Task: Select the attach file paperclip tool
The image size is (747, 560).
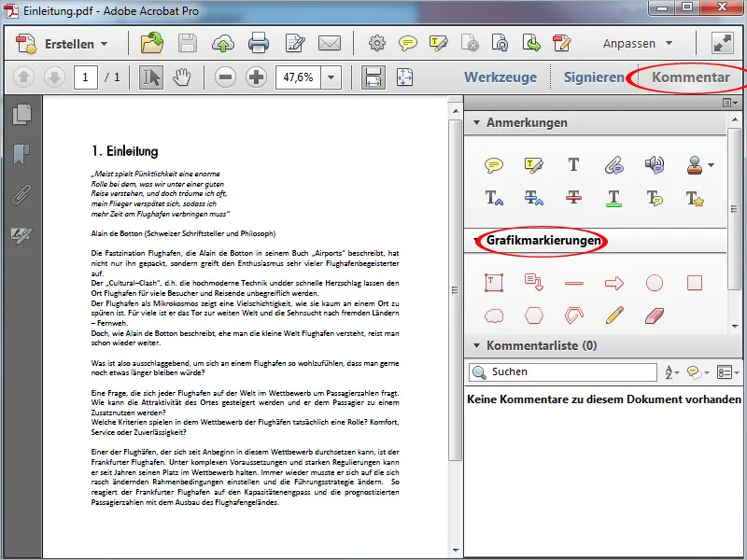Action: [614, 165]
